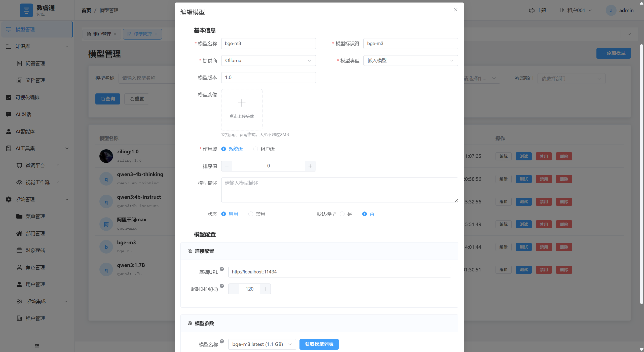This screenshot has width=644, height=352.
Task: Click the admin user avatar
Action: [611, 10]
